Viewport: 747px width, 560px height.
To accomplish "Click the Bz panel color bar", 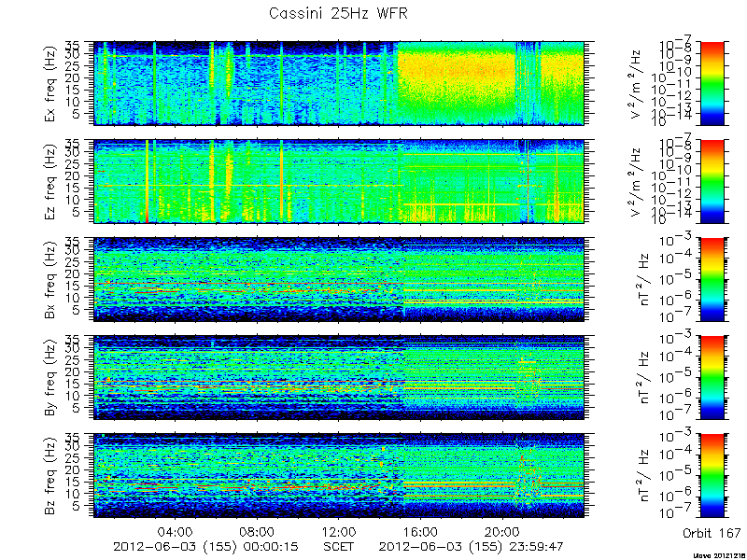I will click(x=712, y=476).
